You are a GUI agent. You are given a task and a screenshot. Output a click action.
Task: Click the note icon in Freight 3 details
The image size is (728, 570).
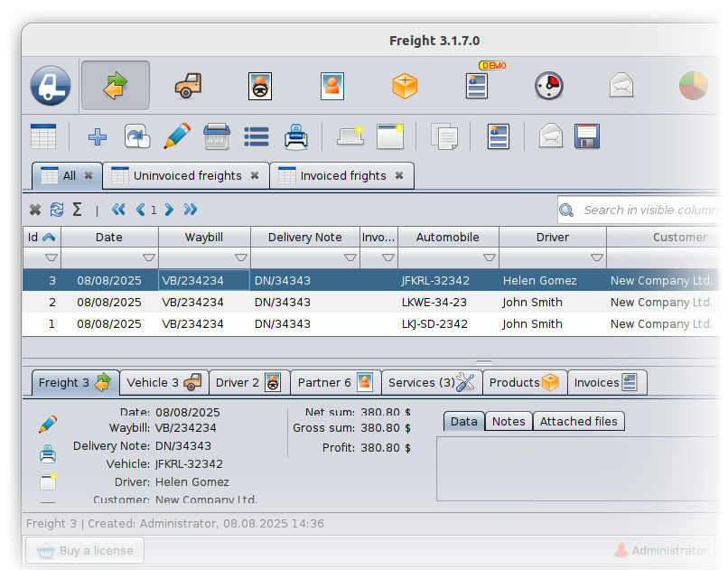pyautogui.click(x=48, y=482)
